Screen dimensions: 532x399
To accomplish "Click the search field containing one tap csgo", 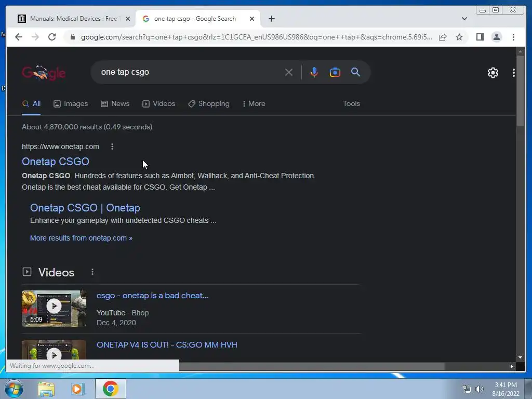I will tap(190, 72).
